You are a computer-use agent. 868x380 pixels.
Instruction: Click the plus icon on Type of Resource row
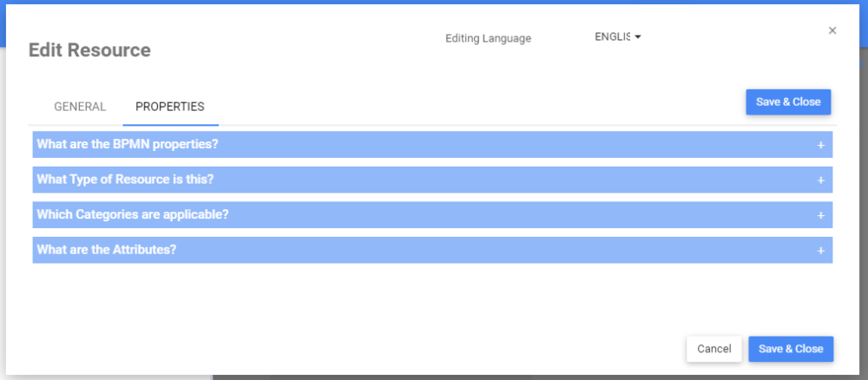[820, 180]
